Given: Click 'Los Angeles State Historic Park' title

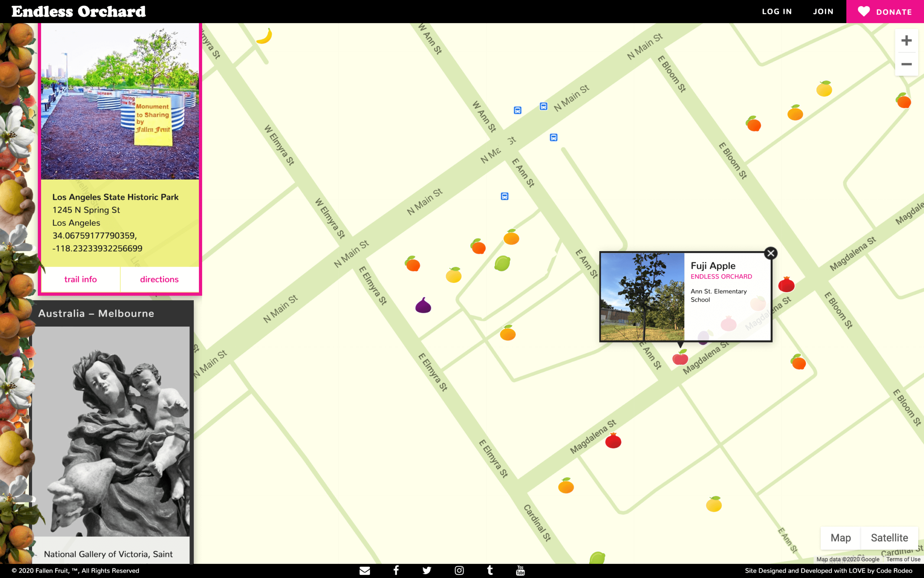Looking at the screenshot, I should pyautogui.click(x=115, y=197).
